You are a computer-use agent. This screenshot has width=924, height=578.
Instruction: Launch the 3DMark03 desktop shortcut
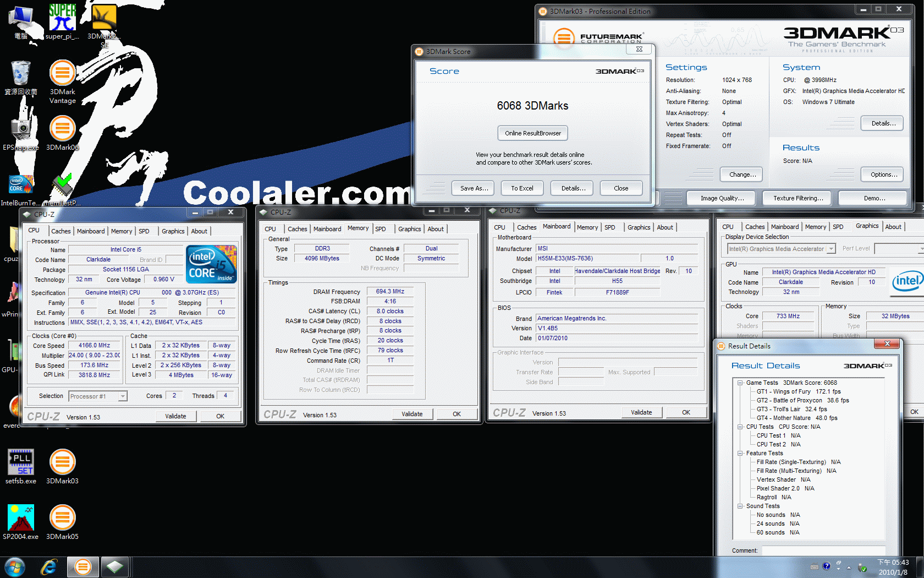(63, 467)
